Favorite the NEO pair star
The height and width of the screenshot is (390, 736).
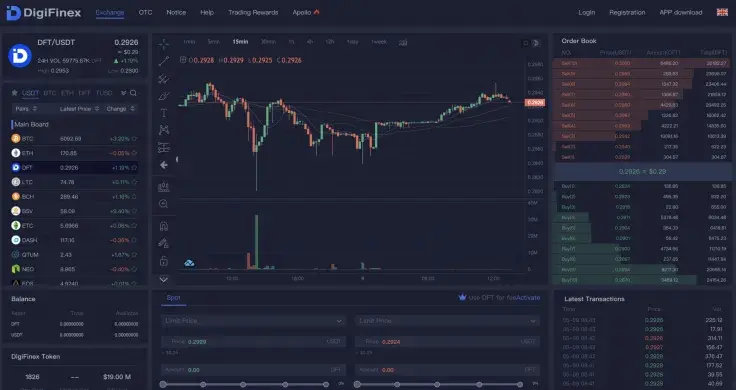[x=134, y=269]
